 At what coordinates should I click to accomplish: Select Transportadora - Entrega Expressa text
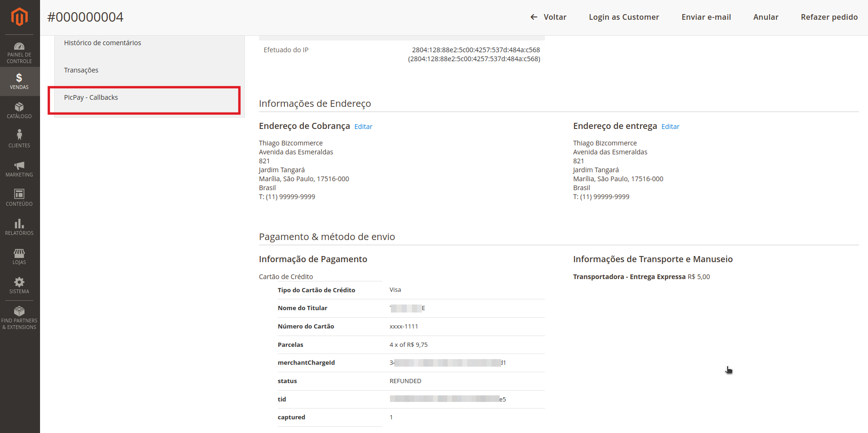tap(629, 277)
